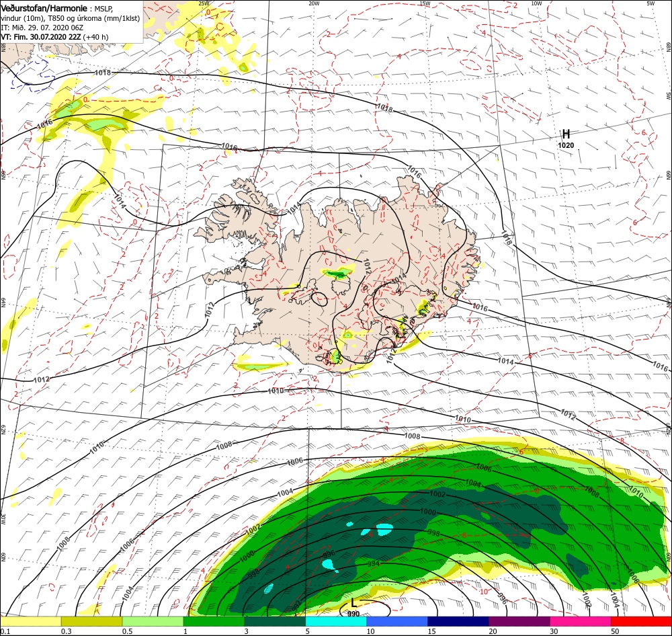Click the '(+40 h)' forecast offset text
The height and width of the screenshot is (636, 672).
click(95, 37)
